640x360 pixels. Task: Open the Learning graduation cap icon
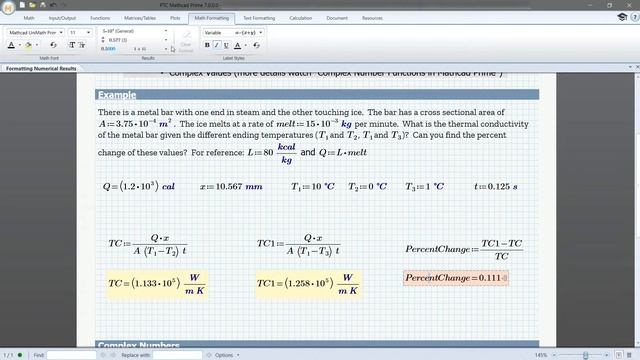pos(622,17)
